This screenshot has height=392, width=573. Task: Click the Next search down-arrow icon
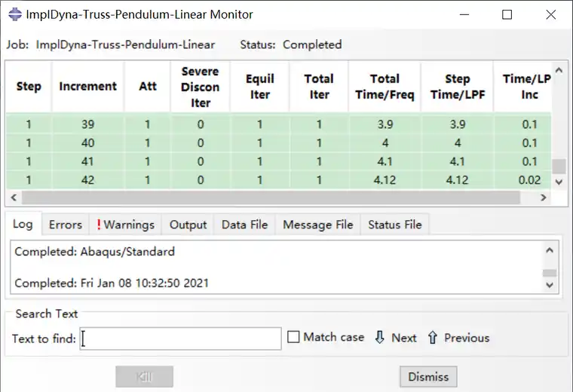pos(380,337)
